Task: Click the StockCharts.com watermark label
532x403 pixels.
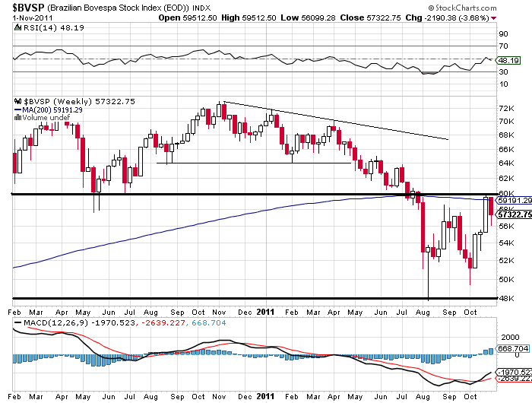Action: (462, 8)
